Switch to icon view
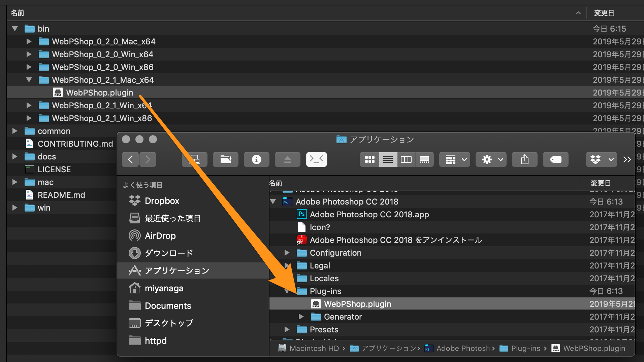The image size is (644, 362). 369,159
